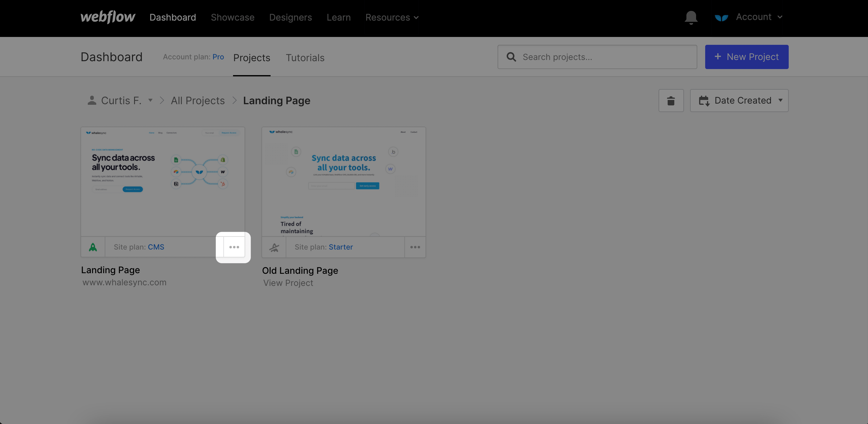
Task: Select the Projects tab
Action: coord(252,58)
